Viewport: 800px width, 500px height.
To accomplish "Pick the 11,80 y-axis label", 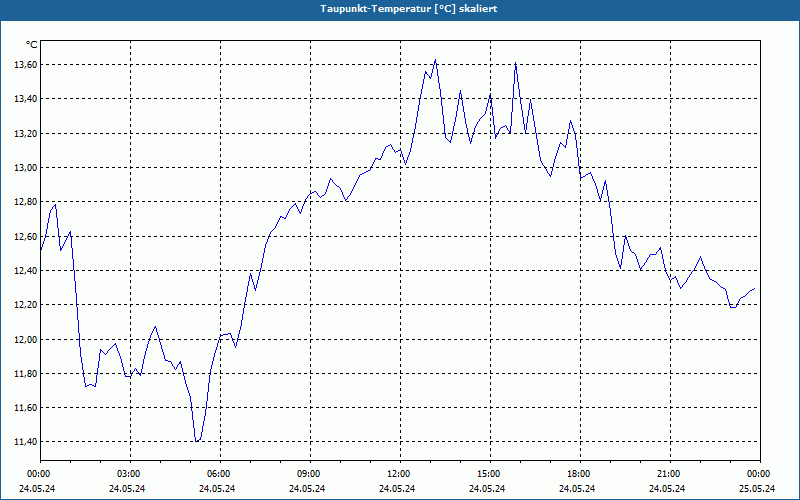I will [x=25, y=373].
